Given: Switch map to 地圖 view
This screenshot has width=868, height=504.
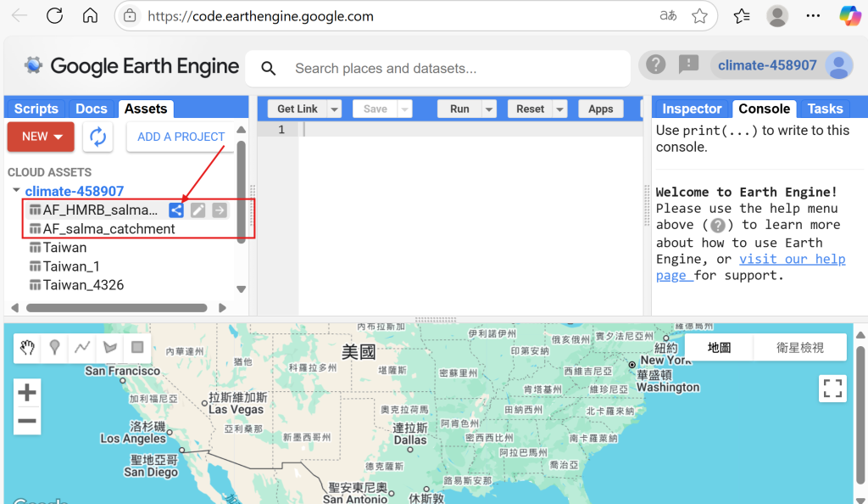Looking at the screenshot, I should click(x=719, y=347).
